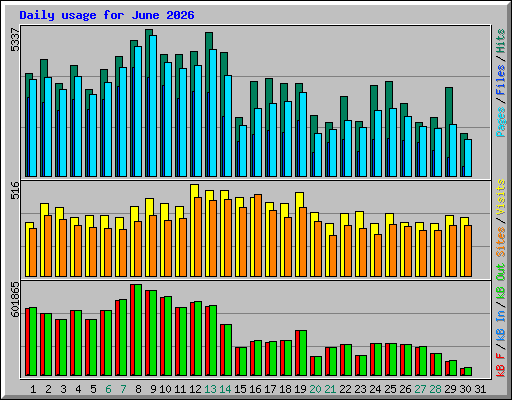Click the "kB Out" legend label
The height and width of the screenshot is (400, 512).
tap(501, 281)
